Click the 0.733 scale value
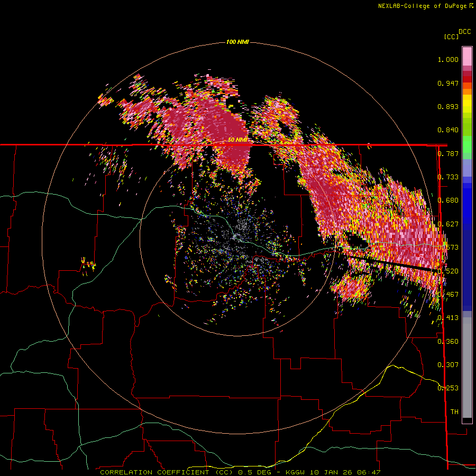This screenshot has height=476, width=476. 448,177
